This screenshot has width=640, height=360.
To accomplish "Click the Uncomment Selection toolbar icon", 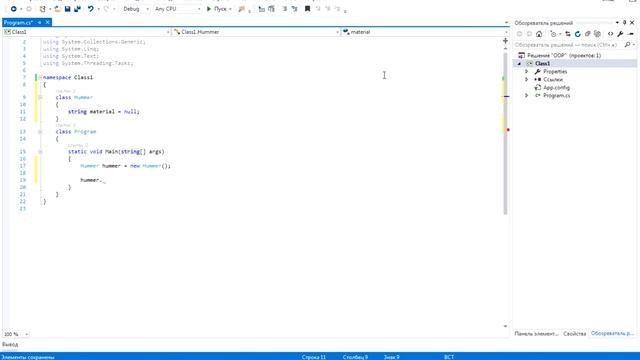I will pyautogui.click(x=294, y=9).
